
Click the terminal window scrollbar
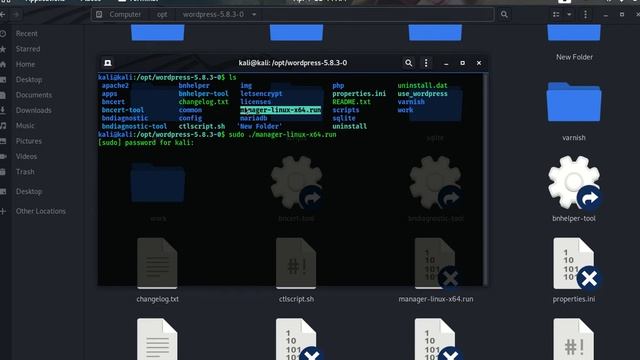coord(485,180)
